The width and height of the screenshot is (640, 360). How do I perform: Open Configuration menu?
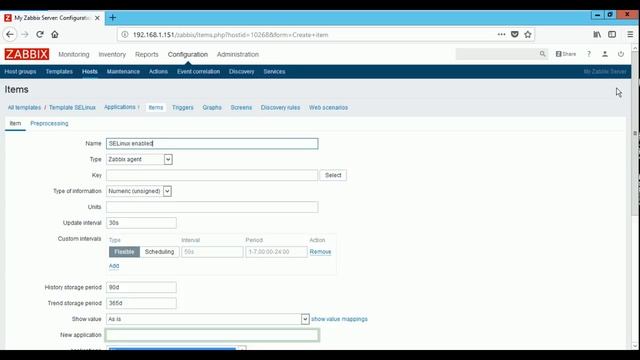(188, 54)
